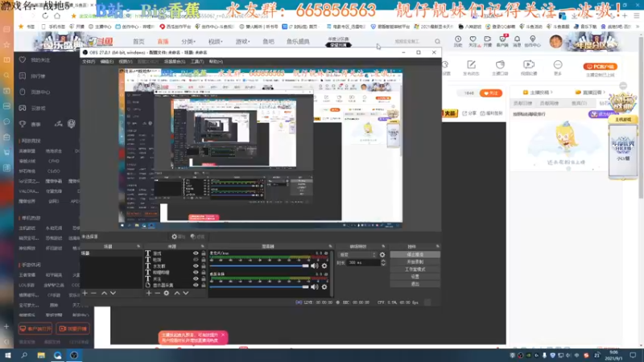Click user avatar in Douyu header
Viewport: 644px width, 362px height.
555,42
